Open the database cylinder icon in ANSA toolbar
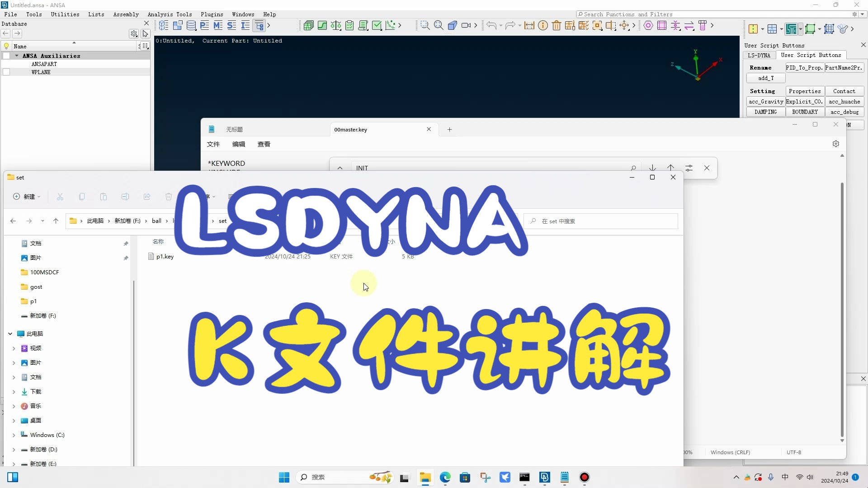 coord(191,25)
